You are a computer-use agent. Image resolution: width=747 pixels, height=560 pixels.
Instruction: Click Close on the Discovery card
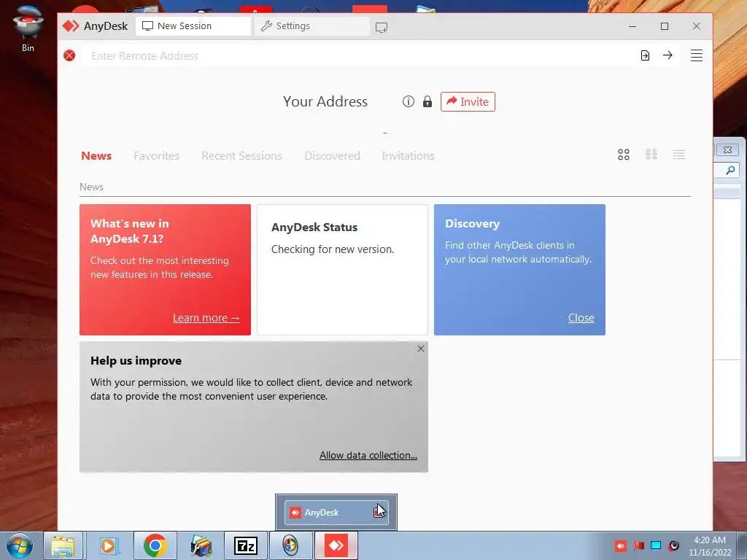coord(581,318)
